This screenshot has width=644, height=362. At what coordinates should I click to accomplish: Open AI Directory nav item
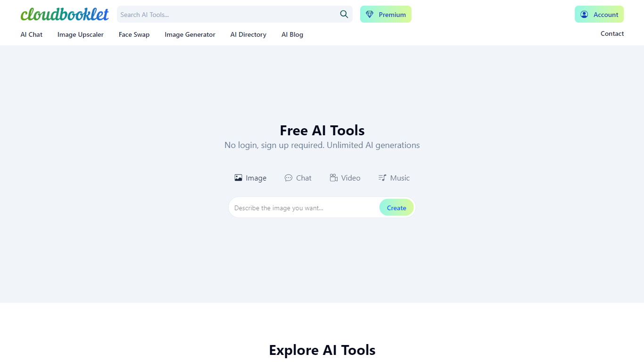coord(248,34)
